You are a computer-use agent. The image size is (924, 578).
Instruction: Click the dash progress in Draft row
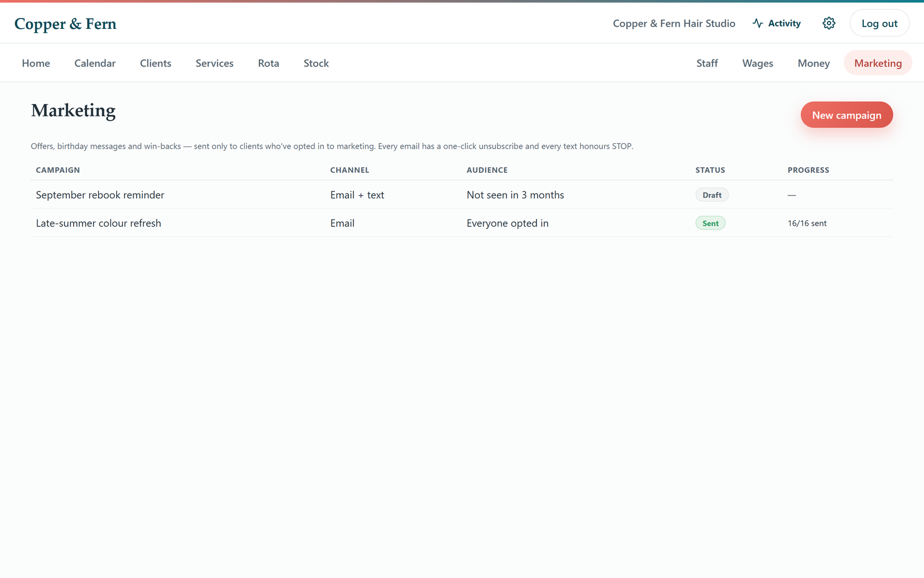(x=792, y=195)
